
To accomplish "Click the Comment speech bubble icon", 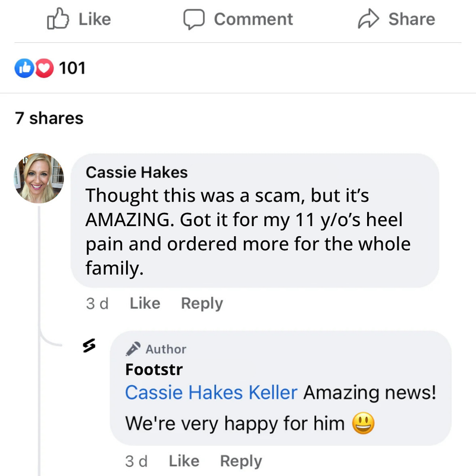I will (193, 20).
